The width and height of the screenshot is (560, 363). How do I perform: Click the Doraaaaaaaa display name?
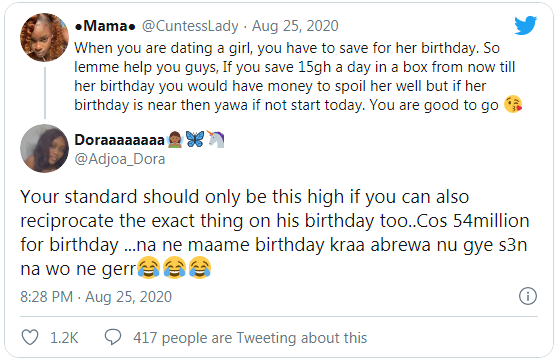point(119,140)
